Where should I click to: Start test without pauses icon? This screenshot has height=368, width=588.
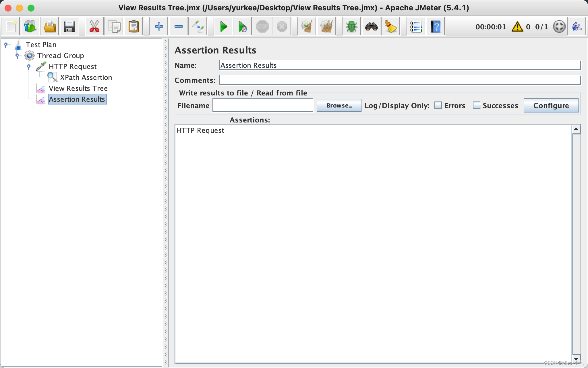(243, 26)
